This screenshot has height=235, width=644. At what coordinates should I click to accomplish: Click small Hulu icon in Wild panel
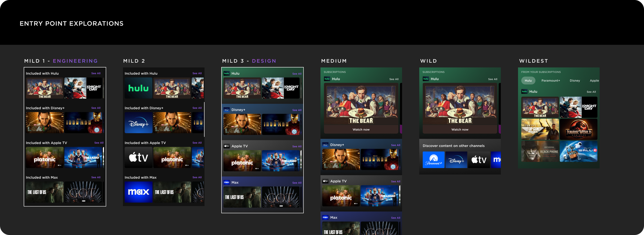coord(426,79)
